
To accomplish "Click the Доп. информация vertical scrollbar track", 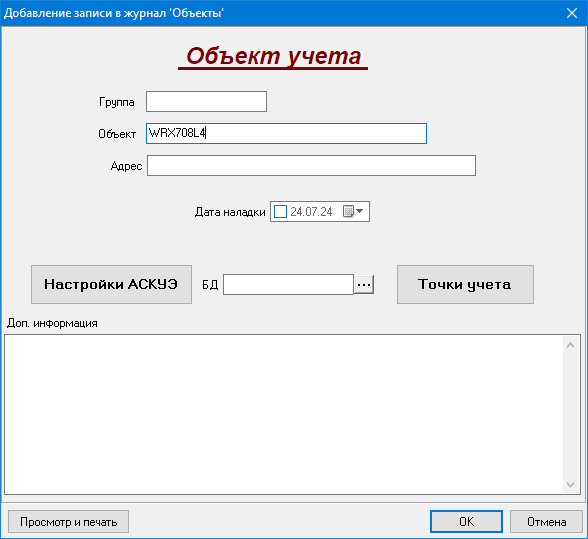I will [x=570, y=415].
